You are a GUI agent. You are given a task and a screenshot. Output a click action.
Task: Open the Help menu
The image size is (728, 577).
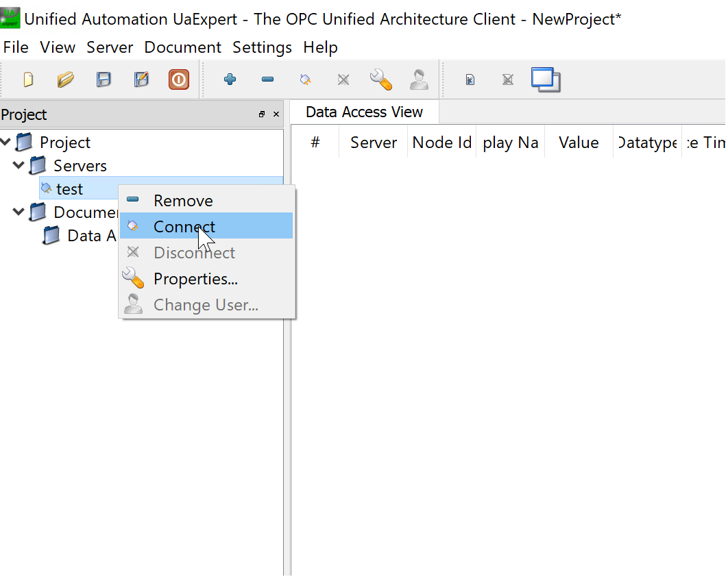(320, 47)
